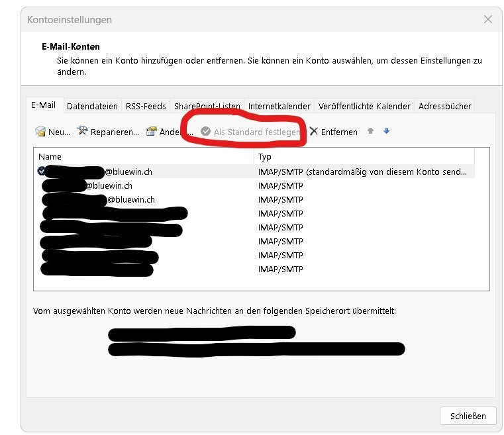This screenshot has width=504, height=435.
Task: Click the Reparieren tools icon
Action: point(83,132)
